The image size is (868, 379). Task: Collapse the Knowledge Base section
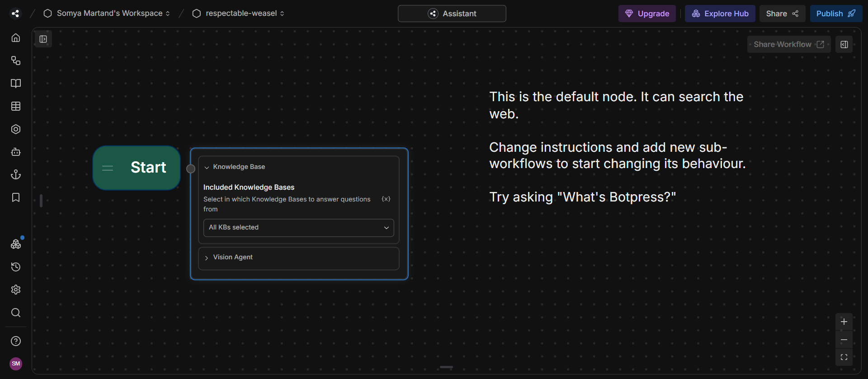click(x=239, y=167)
